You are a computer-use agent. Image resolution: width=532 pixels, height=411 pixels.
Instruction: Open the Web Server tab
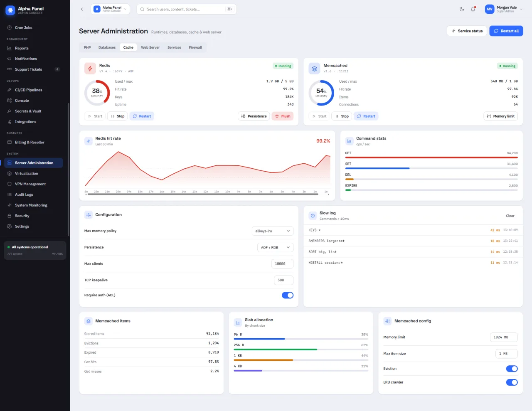point(150,47)
